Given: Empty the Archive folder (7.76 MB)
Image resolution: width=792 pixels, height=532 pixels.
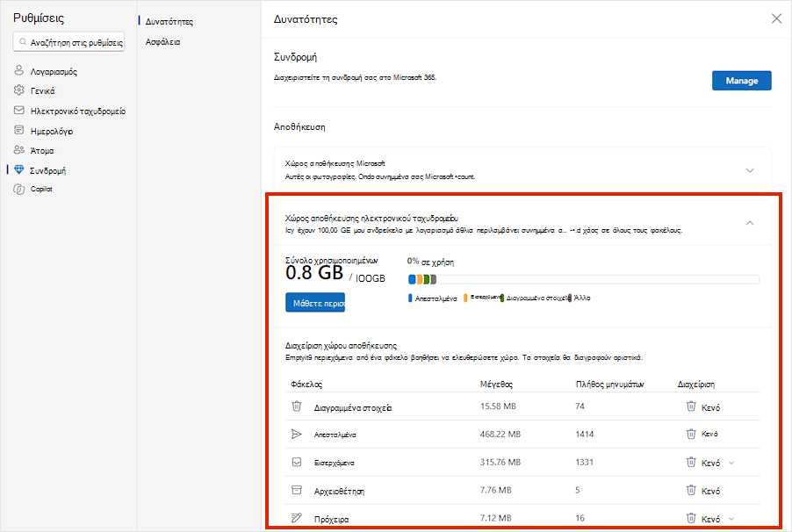Looking at the screenshot, I should (x=703, y=490).
